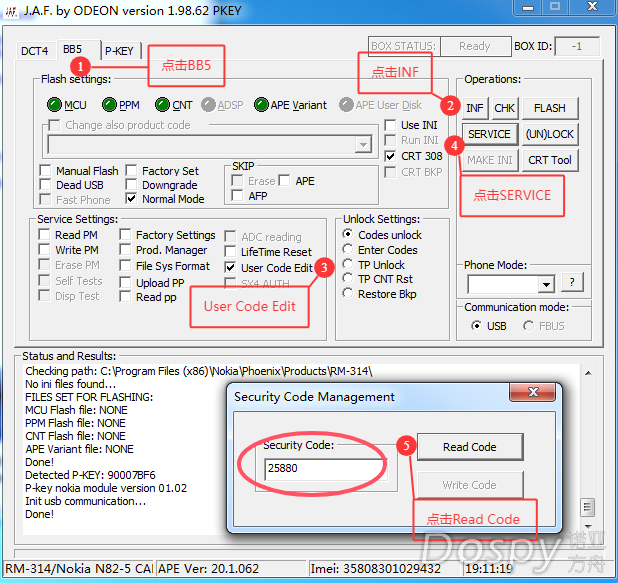This screenshot has height=583, width=618.
Task: Check the Factory Set option
Action: (131, 171)
